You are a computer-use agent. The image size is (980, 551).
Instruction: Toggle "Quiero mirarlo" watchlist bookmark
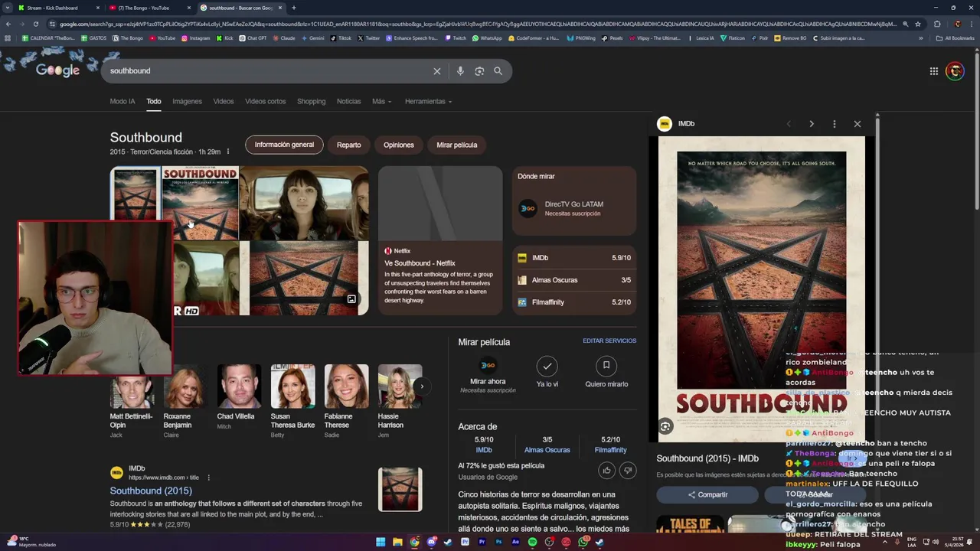pos(606,366)
